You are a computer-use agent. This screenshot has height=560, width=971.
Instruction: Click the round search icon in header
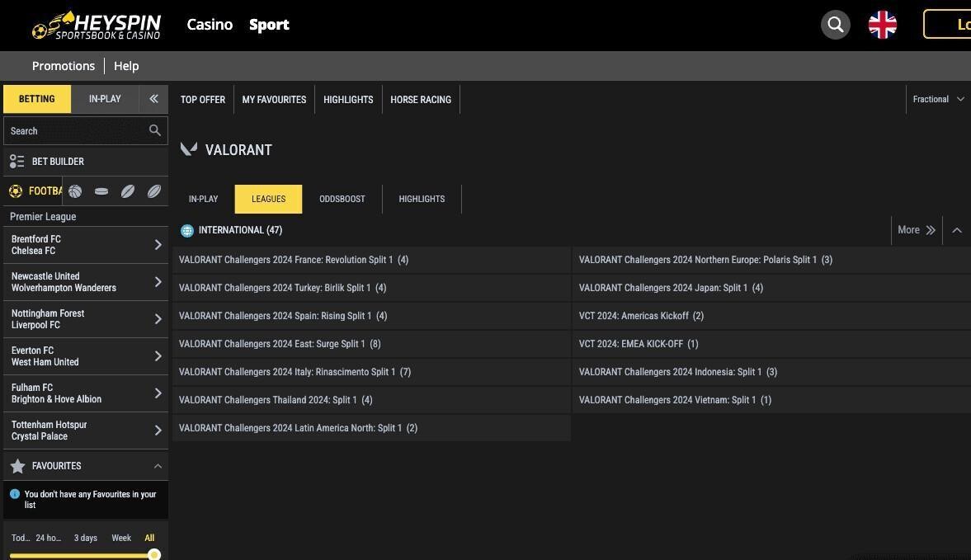click(836, 25)
